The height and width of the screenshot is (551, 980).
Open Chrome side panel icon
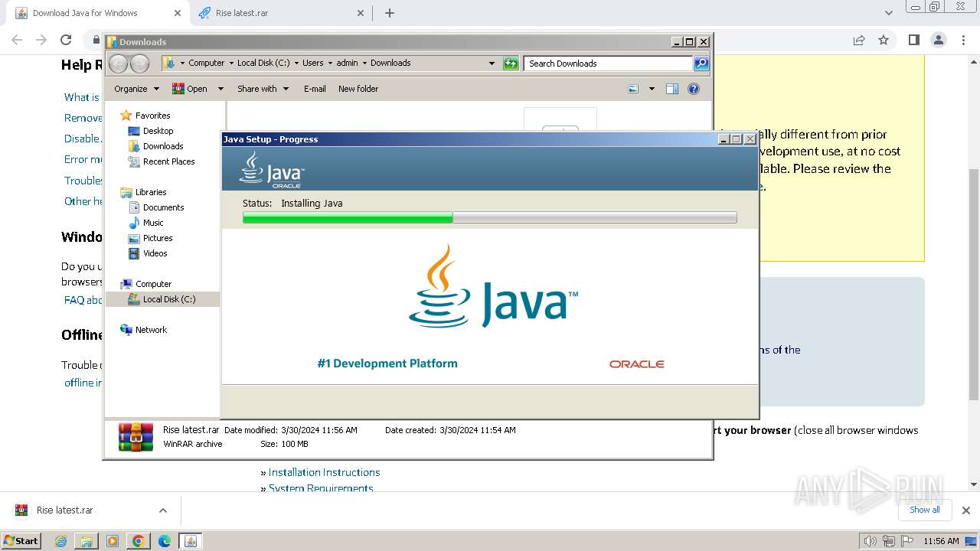click(x=913, y=40)
